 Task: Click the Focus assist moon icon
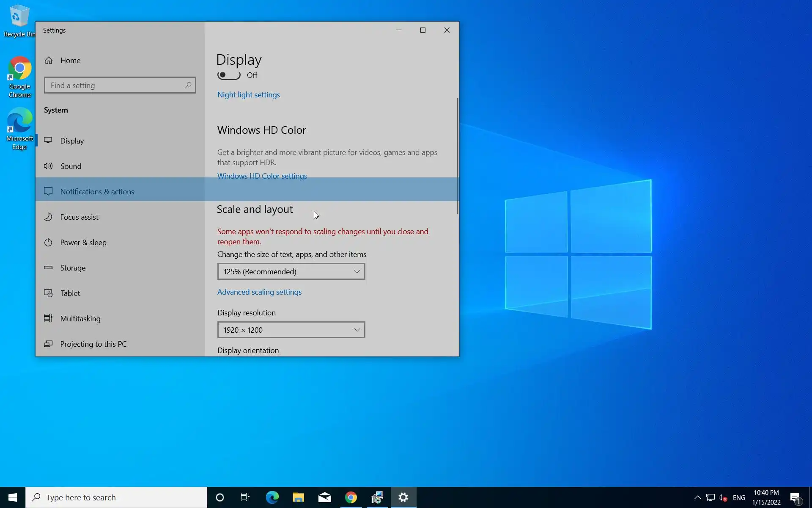pyautogui.click(x=48, y=217)
